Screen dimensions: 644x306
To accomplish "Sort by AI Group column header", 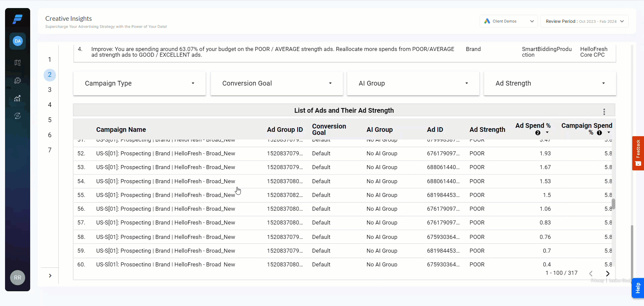I will (x=380, y=130).
